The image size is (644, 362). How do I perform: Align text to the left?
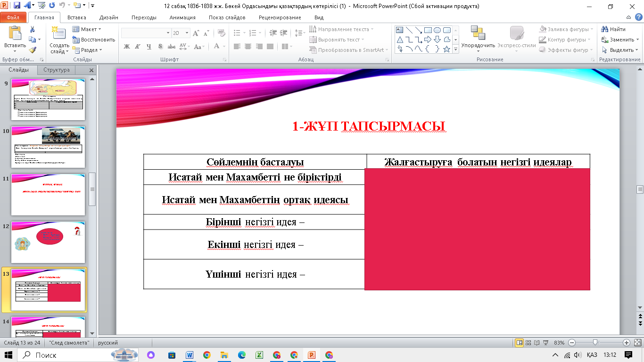[237, 47]
